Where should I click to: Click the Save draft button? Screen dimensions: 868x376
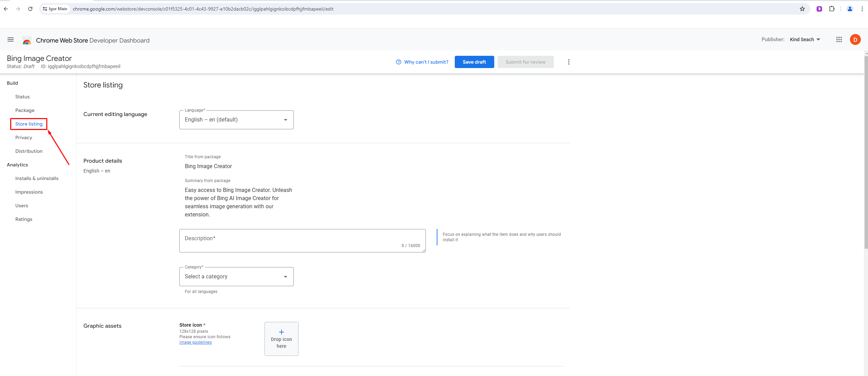point(474,62)
